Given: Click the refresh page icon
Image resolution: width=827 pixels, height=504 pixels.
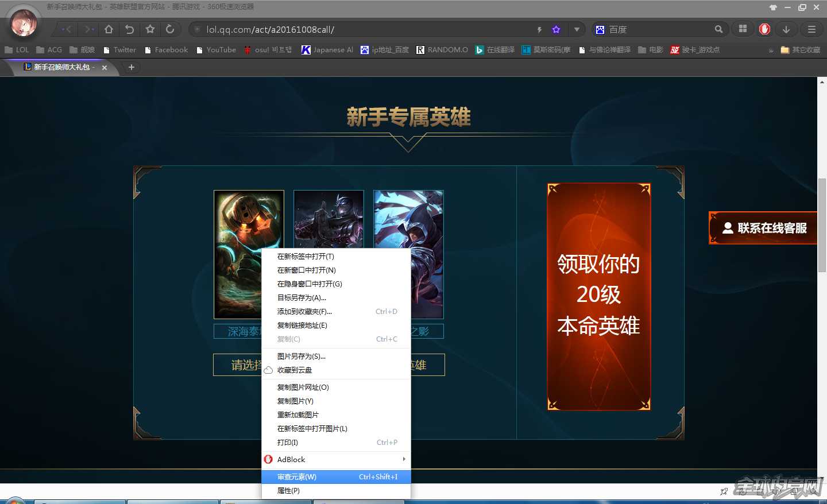Looking at the screenshot, I should tap(170, 29).
